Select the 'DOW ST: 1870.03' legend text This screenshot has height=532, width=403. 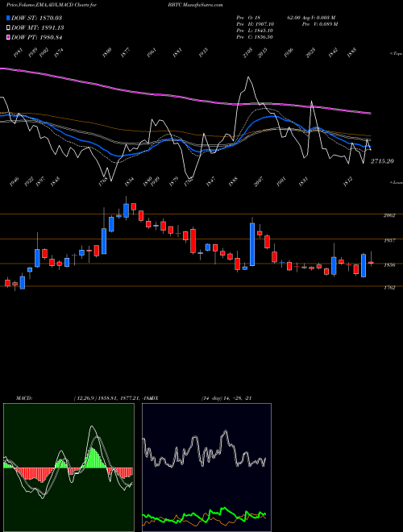coord(36,18)
